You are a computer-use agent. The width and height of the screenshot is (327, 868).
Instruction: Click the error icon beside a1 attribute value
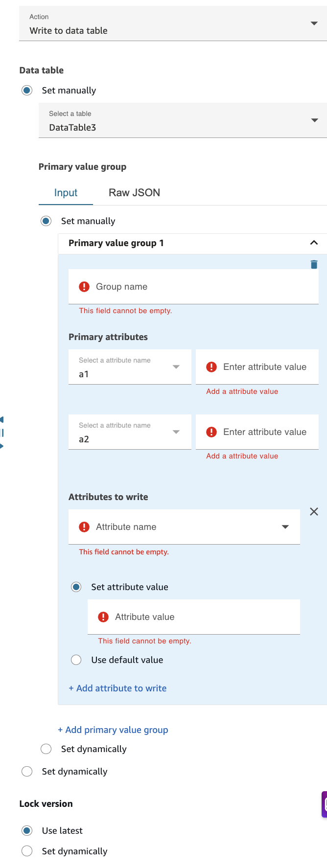(211, 366)
